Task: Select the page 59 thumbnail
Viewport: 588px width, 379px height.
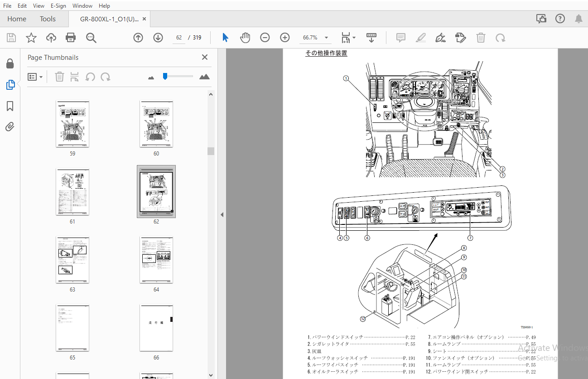Action: coord(72,124)
